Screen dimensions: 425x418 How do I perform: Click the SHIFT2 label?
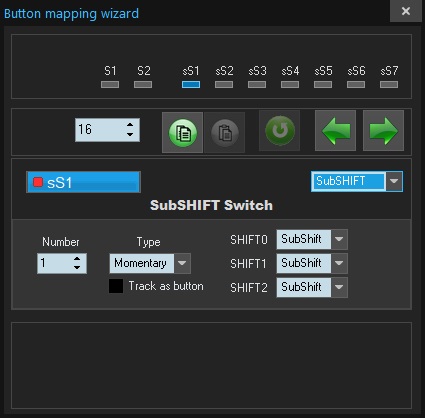click(x=249, y=288)
